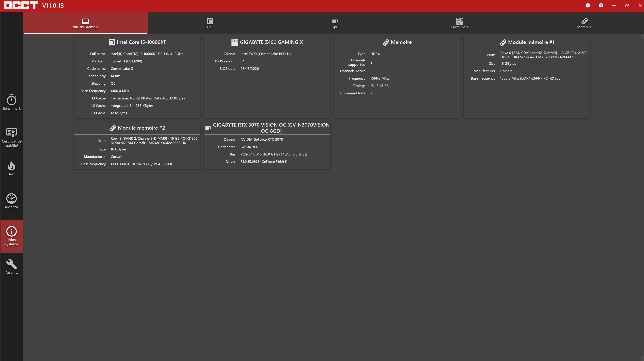Minimize the OCCT window

(614, 6)
